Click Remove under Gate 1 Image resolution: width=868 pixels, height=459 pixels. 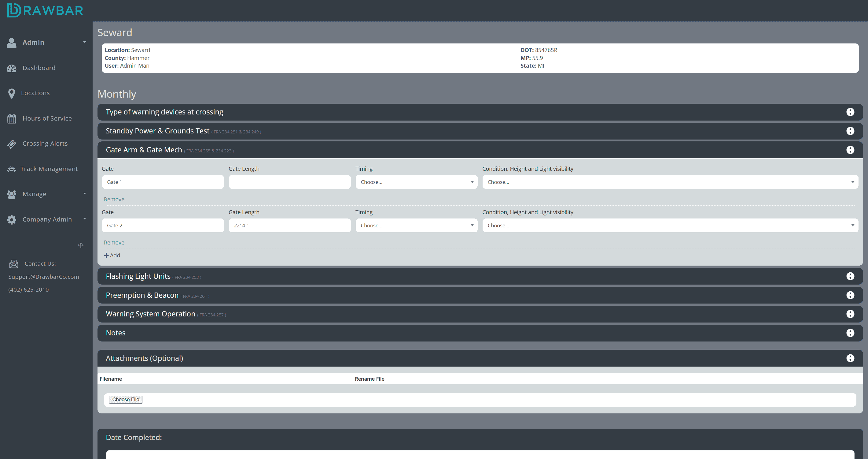pyautogui.click(x=114, y=199)
